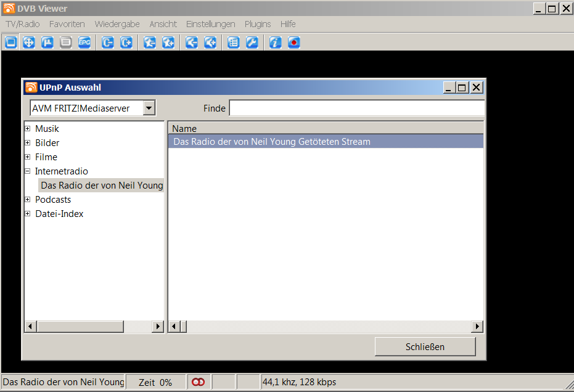Click the '44,1 khz, 128 kbps' status text
Viewport: 574px width, 392px height.
(x=299, y=382)
